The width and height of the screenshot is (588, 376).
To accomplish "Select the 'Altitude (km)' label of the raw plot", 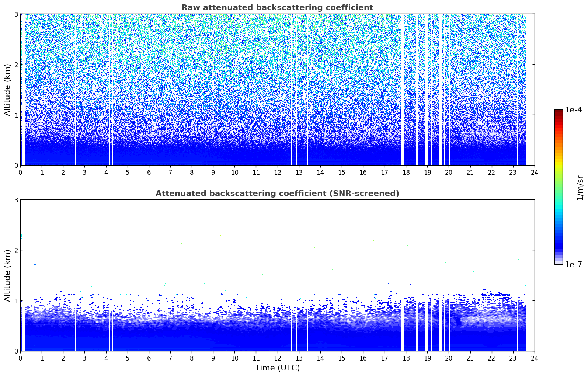I will coord(8,90).
